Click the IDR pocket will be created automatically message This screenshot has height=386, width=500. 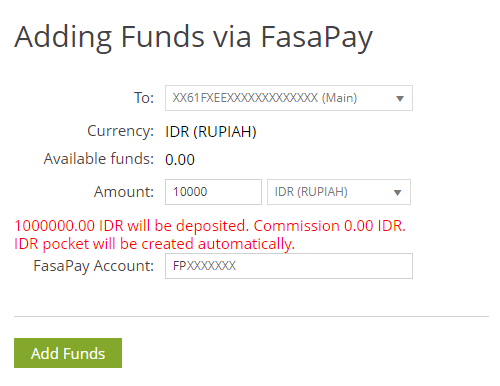[154, 244]
